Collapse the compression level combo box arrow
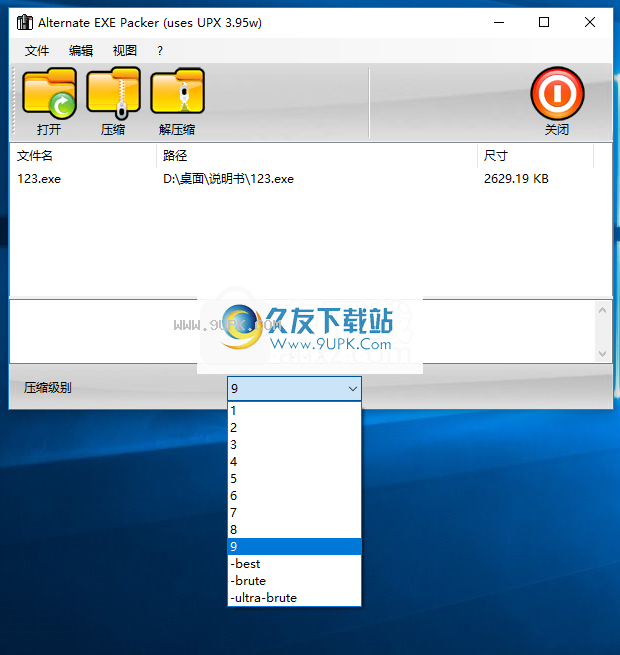 coord(353,388)
